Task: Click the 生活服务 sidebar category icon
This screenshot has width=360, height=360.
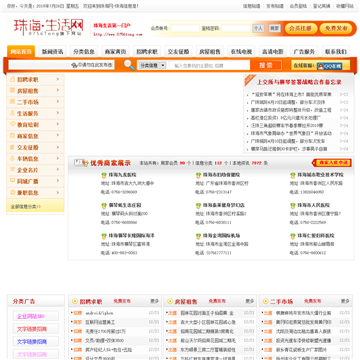Action: tap(12, 113)
